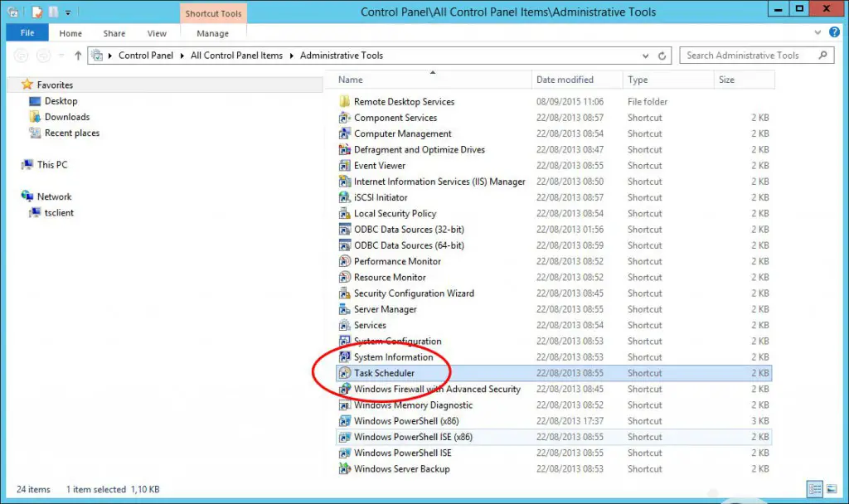Open the Manage ribbon tab

coord(213,33)
